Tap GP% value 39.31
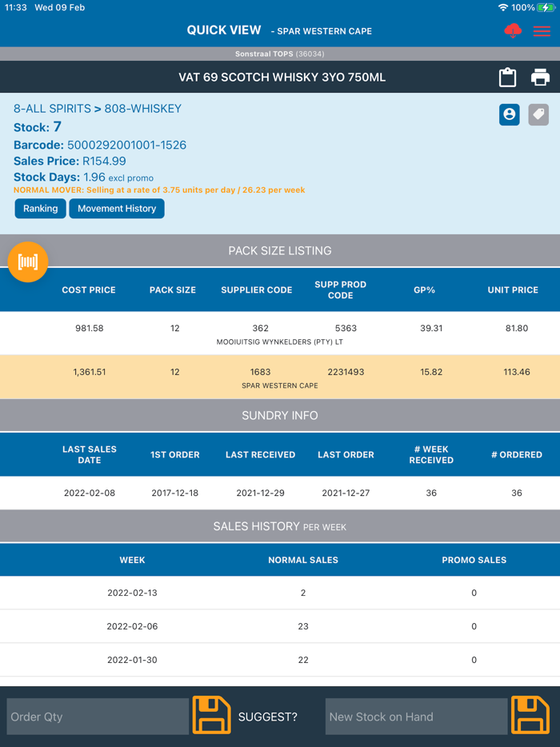560x747 pixels. coord(431,328)
